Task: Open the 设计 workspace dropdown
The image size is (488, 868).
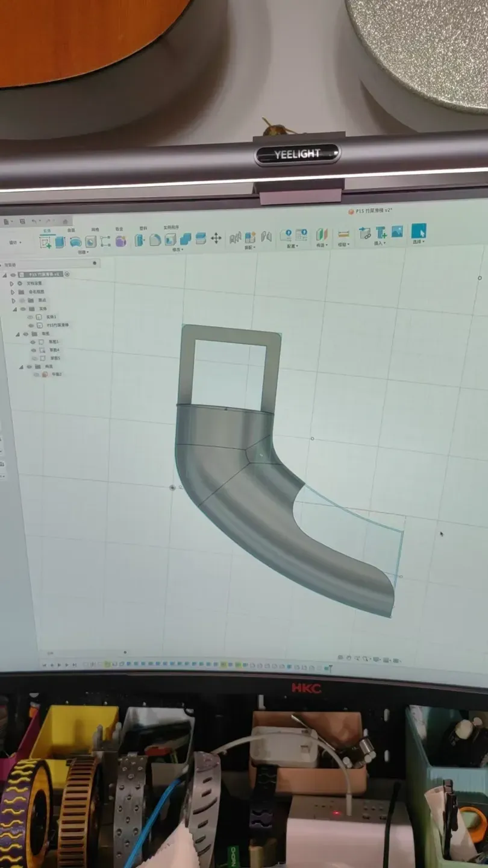Action: [x=15, y=242]
